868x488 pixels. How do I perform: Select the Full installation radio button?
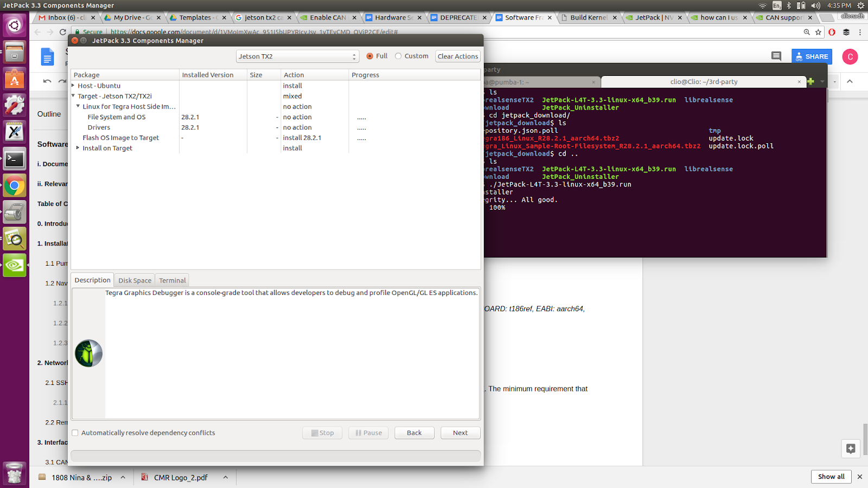point(370,56)
